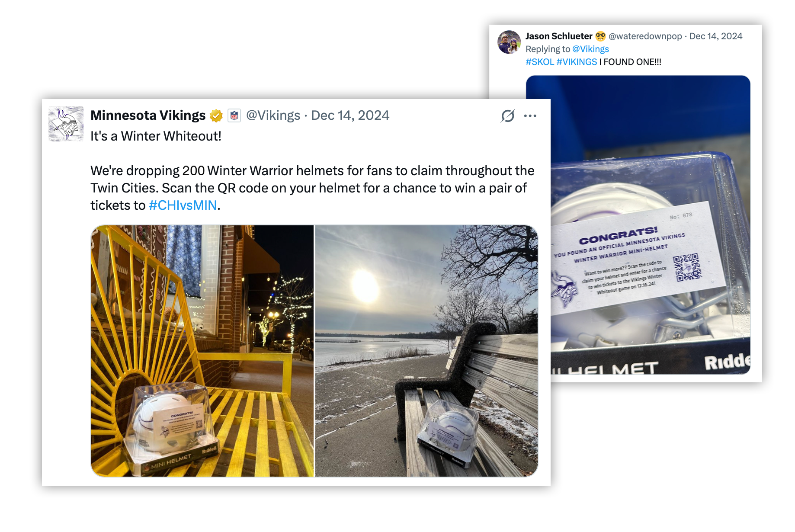This screenshot has height=532, width=795.
Task: Click the Jason Schlueter display name
Action: (x=559, y=36)
